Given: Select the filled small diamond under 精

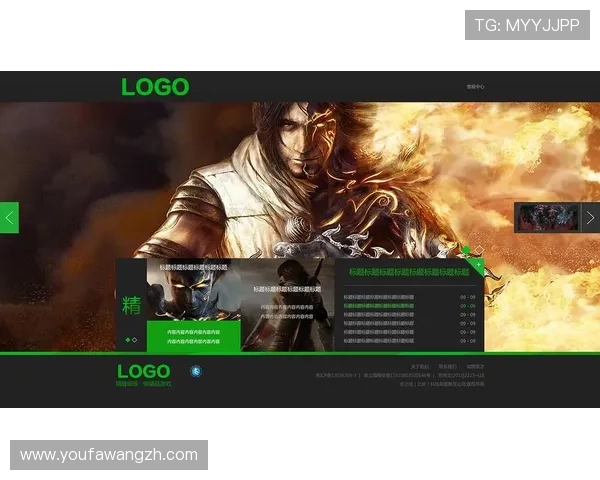Looking at the screenshot, I should [128, 340].
